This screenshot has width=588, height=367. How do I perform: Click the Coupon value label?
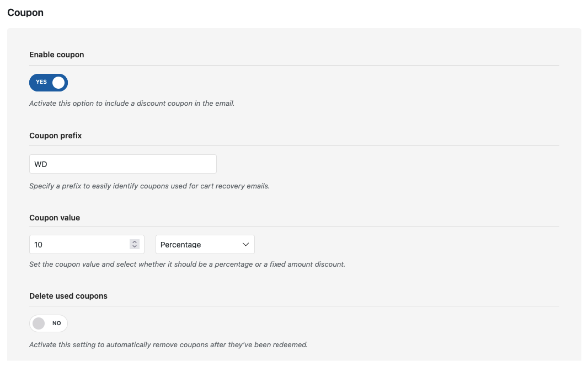55,218
